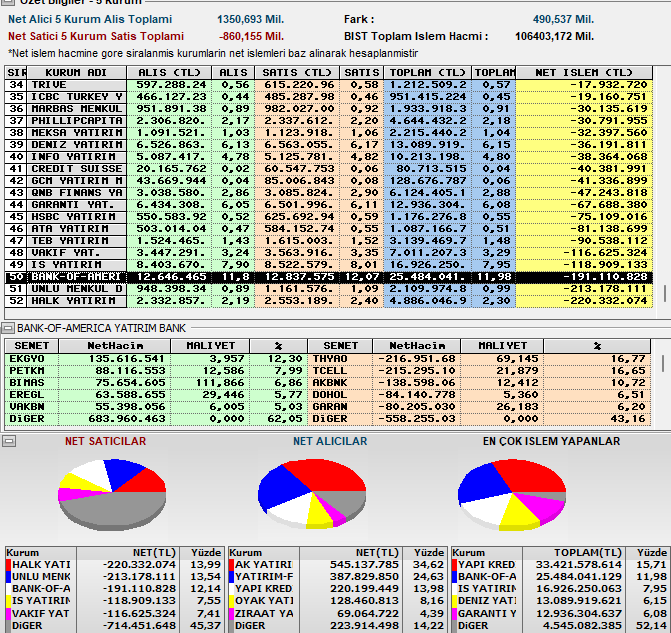Screen dimensions: 671x633
Task: Click the Fark value 490,537 Mil.
Action: (563, 19)
